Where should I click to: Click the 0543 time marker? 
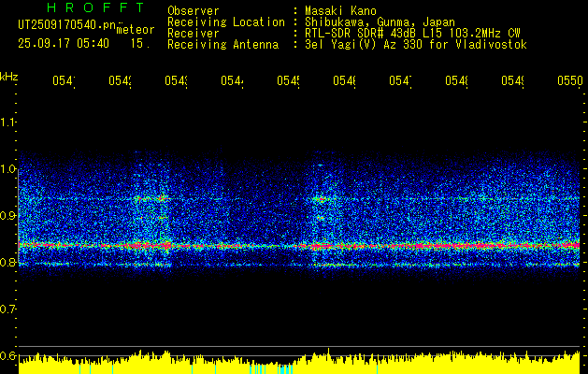177,81
